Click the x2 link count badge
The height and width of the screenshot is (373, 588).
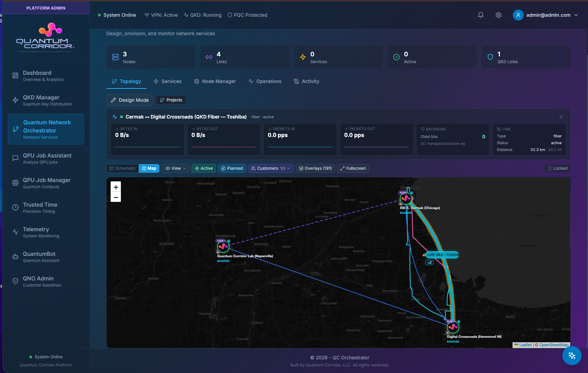430,263
